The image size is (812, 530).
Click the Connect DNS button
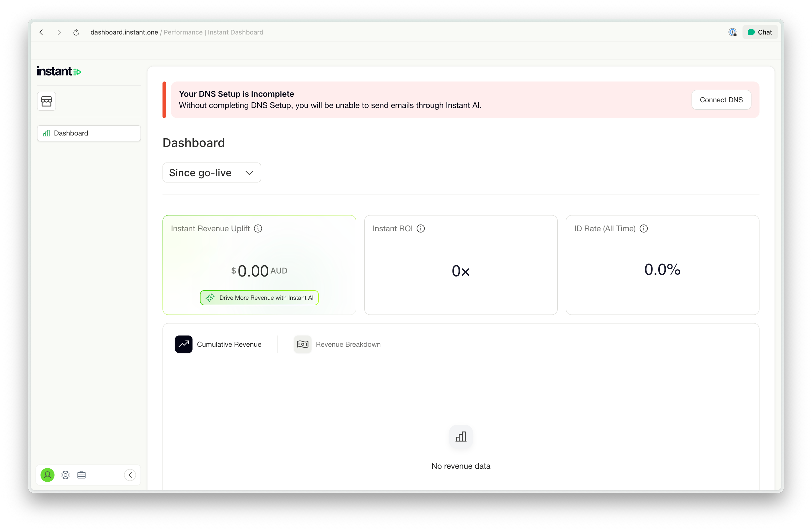pyautogui.click(x=721, y=100)
